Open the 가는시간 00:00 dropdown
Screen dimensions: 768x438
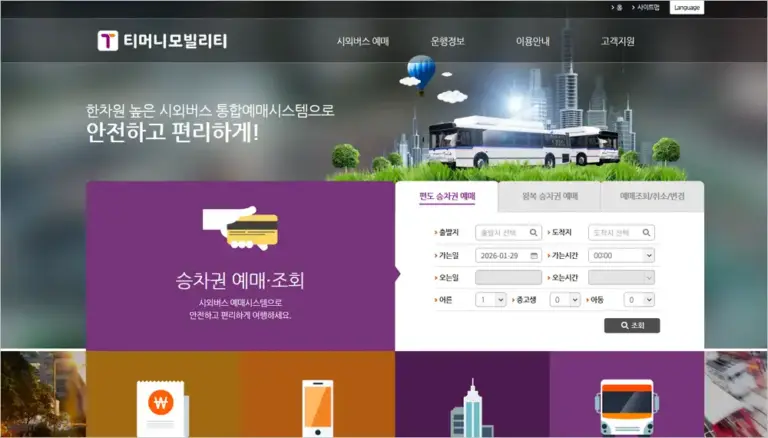[x=622, y=255]
